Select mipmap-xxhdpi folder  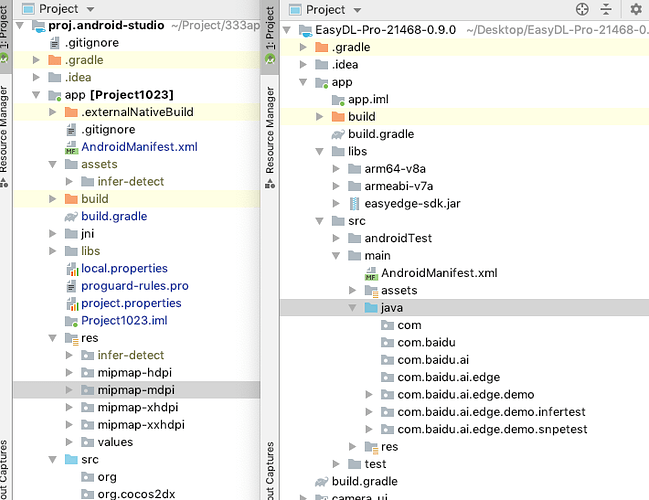click(141, 425)
